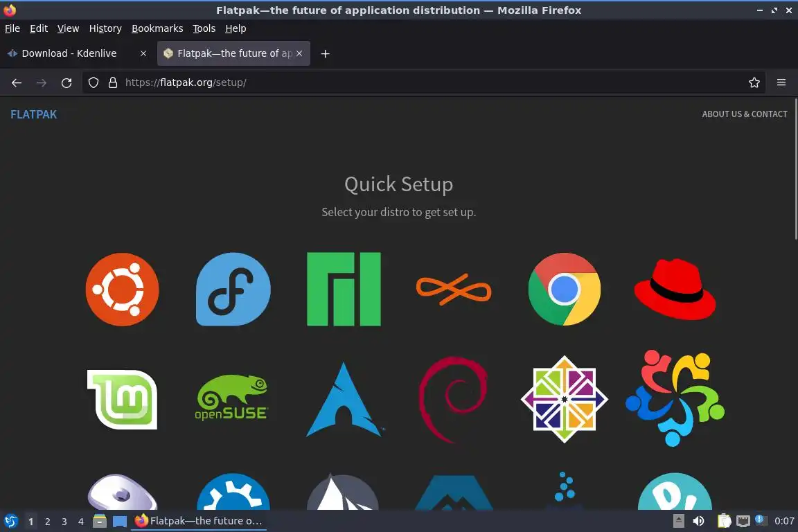The height and width of the screenshot is (532, 798).
Task: Open a new browser tab
Action: pyautogui.click(x=325, y=53)
